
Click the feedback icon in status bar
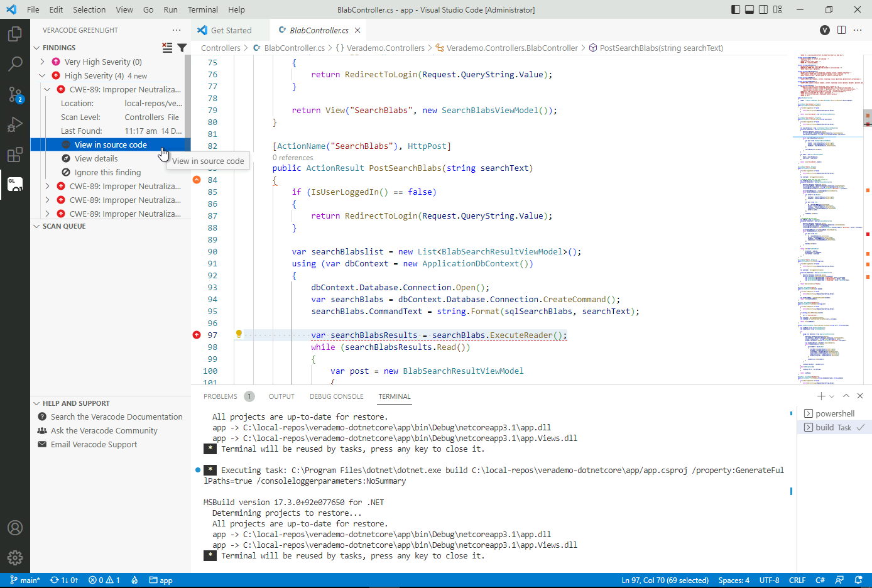pyautogui.click(x=839, y=580)
